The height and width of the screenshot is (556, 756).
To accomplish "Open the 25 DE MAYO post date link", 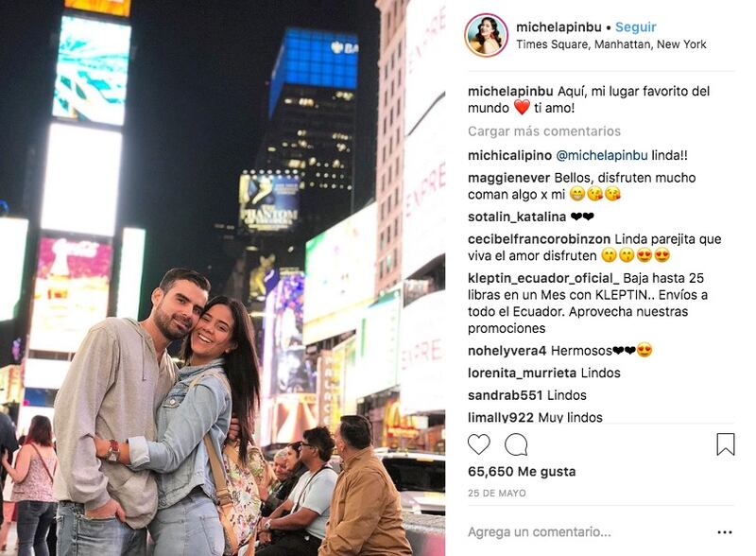I will (497, 494).
